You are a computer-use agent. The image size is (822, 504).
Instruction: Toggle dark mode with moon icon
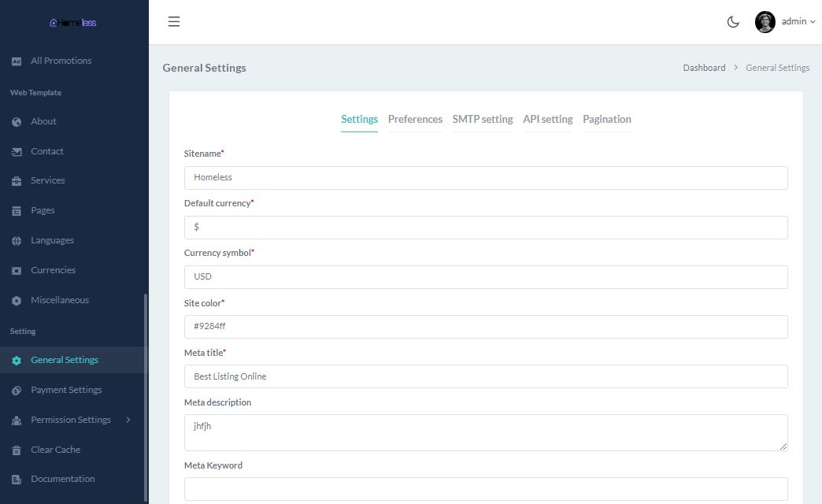(x=733, y=21)
